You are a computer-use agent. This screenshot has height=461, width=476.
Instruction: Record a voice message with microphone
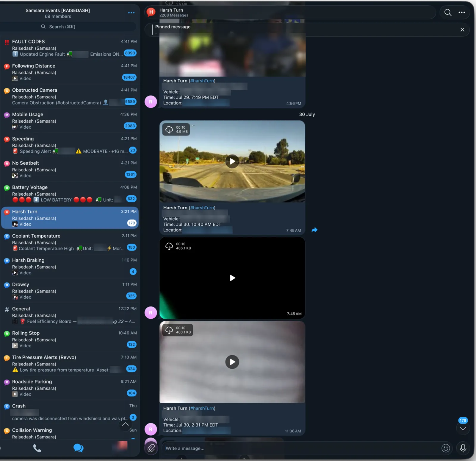463,448
